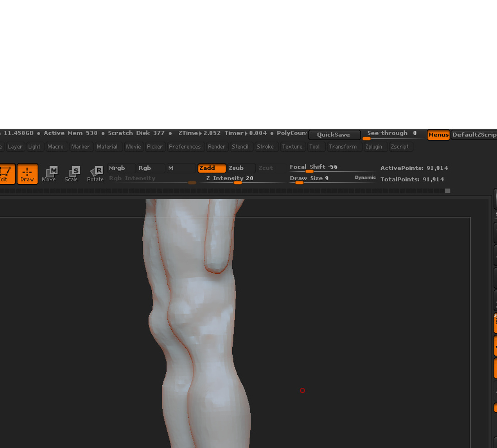The image size is (497, 448).
Task: Open the Macro menu
Action: pyautogui.click(x=56, y=147)
